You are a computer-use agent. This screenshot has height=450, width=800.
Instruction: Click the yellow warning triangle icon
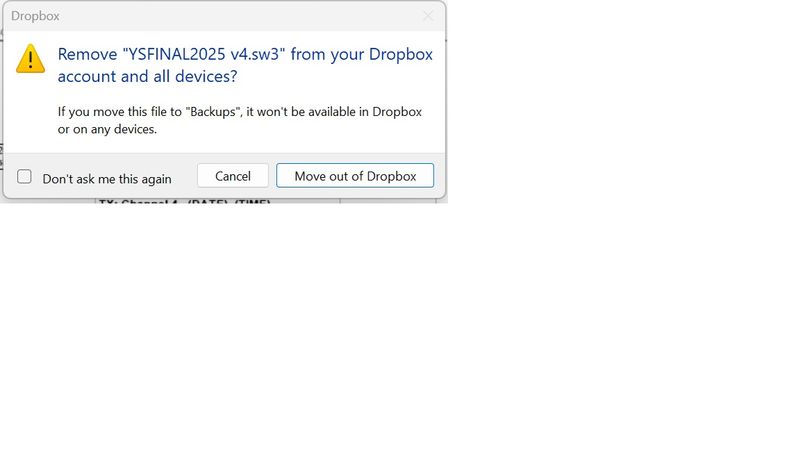pyautogui.click(x=31, y=59)
